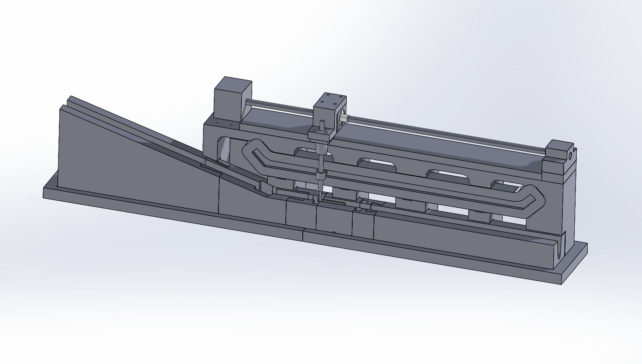The width and height of the screenshot is (642, 364).
Task: Click the collar on the vertical shaft
Action: pyautogui.click(x=320, y=175)
